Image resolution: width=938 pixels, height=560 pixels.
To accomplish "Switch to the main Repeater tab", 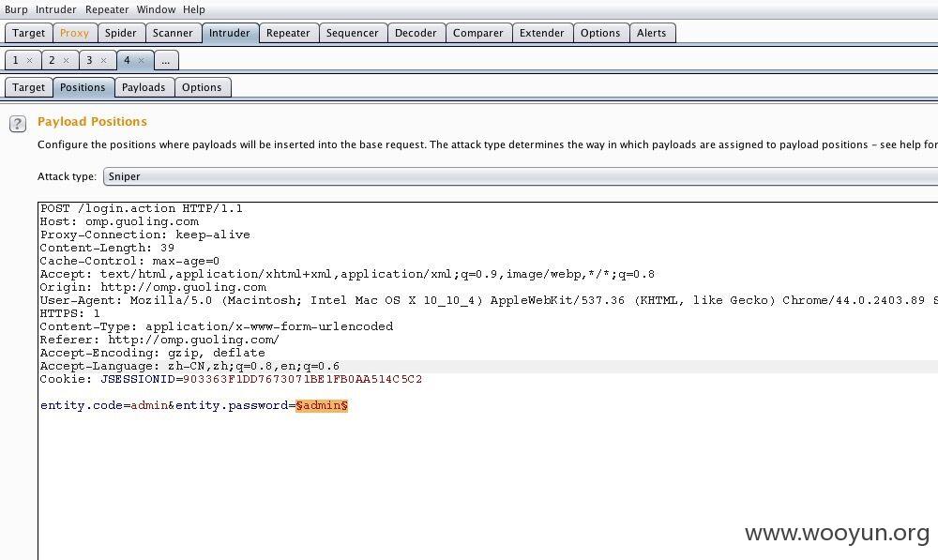I will click(x=288, y=33).
